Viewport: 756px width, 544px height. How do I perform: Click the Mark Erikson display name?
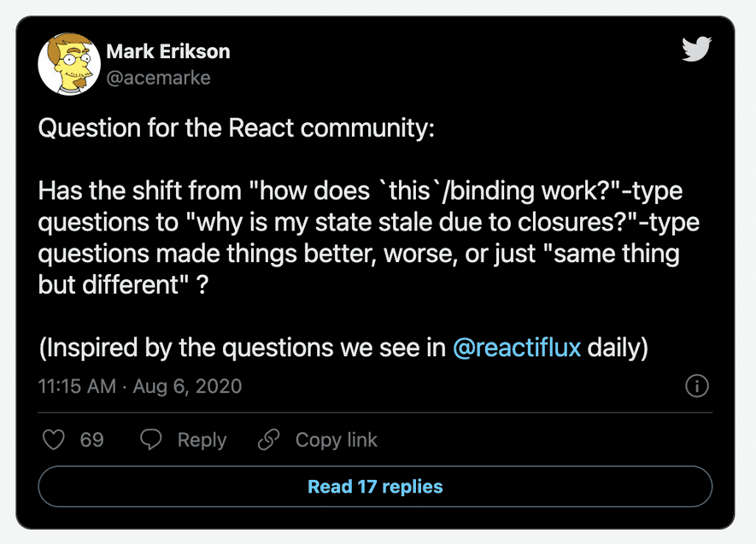[167, 51]
